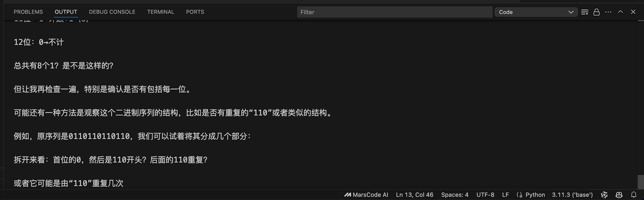Click the output Filter input field
The width and height of the screenshot is (644, 200).
point(395,12)
